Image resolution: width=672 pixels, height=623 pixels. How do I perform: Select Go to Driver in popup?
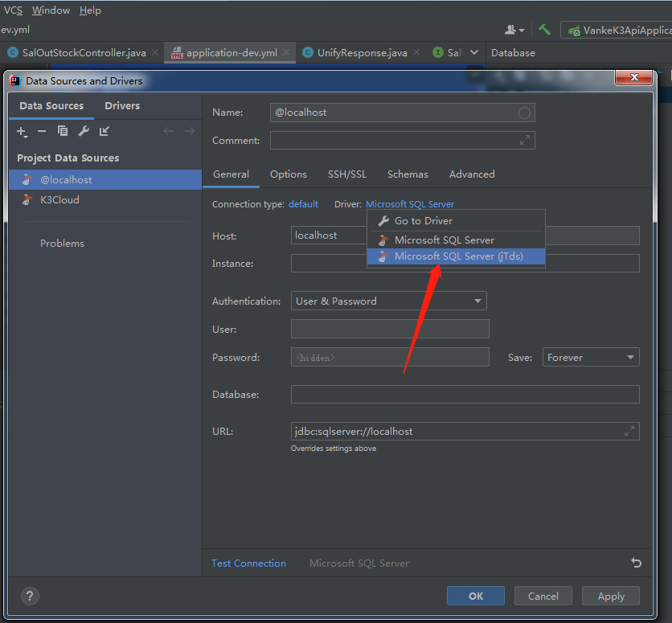[456, 221]
